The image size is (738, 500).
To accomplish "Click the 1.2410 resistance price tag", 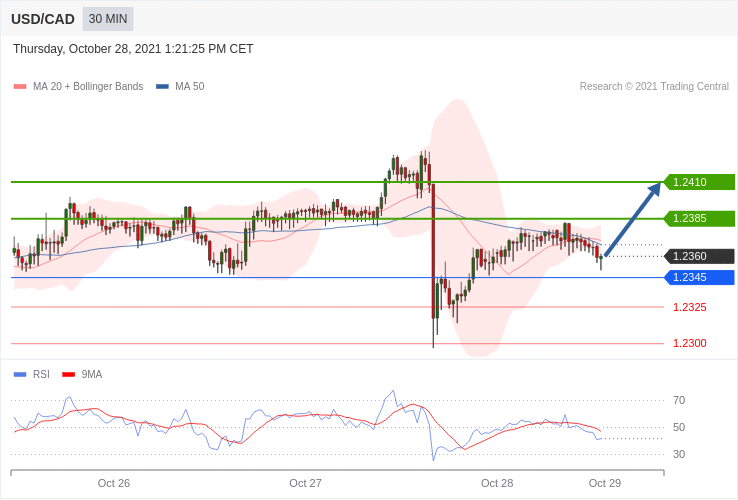I will tap(699, 182).
